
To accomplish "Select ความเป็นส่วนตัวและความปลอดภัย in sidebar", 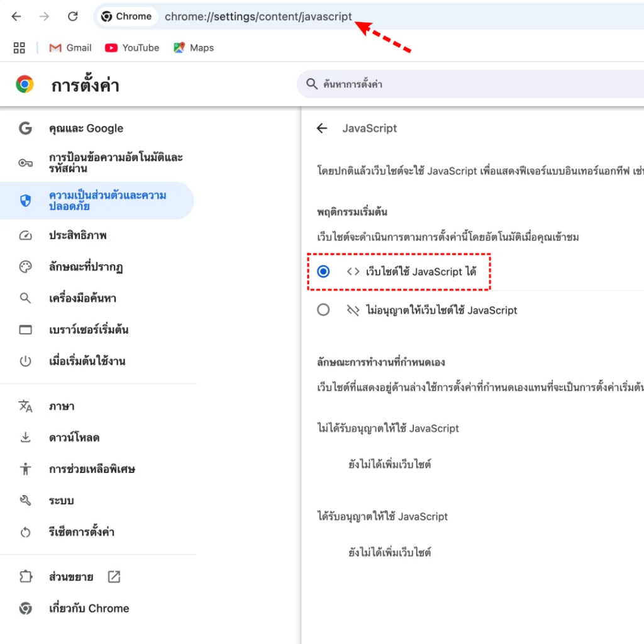I will click(x=97, y=201).
